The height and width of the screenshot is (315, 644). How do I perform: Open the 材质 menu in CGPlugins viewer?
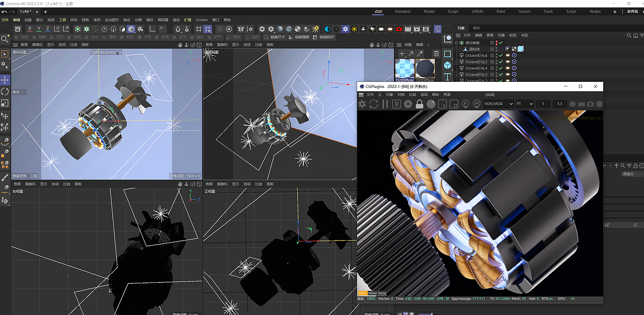pyautogui.click(x=401, y=94)
